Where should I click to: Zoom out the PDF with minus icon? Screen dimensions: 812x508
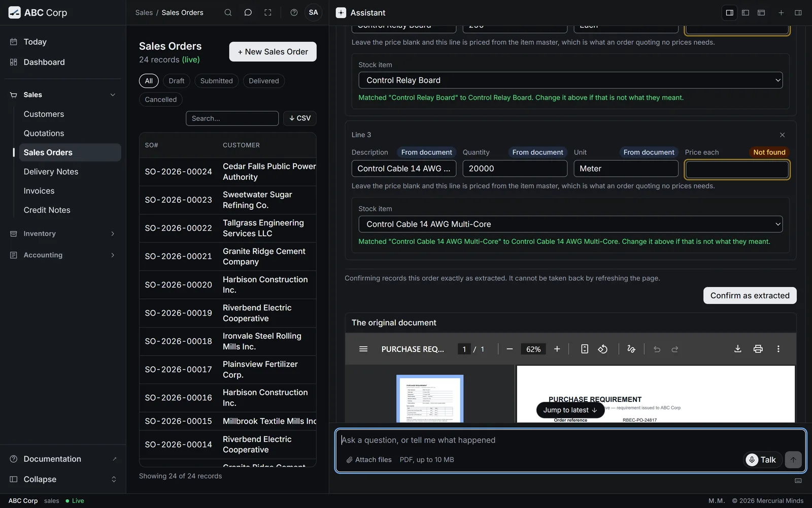click(x=510, y=349)
